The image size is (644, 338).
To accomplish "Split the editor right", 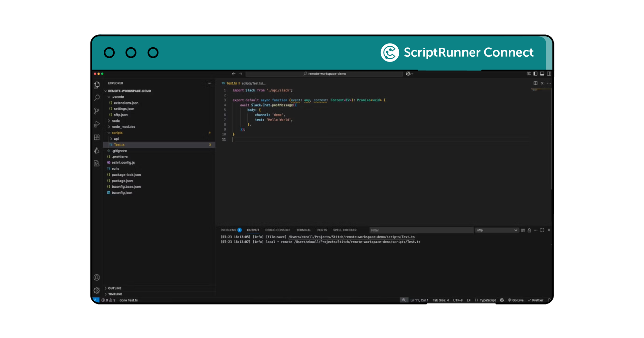I will coord(535,83).
